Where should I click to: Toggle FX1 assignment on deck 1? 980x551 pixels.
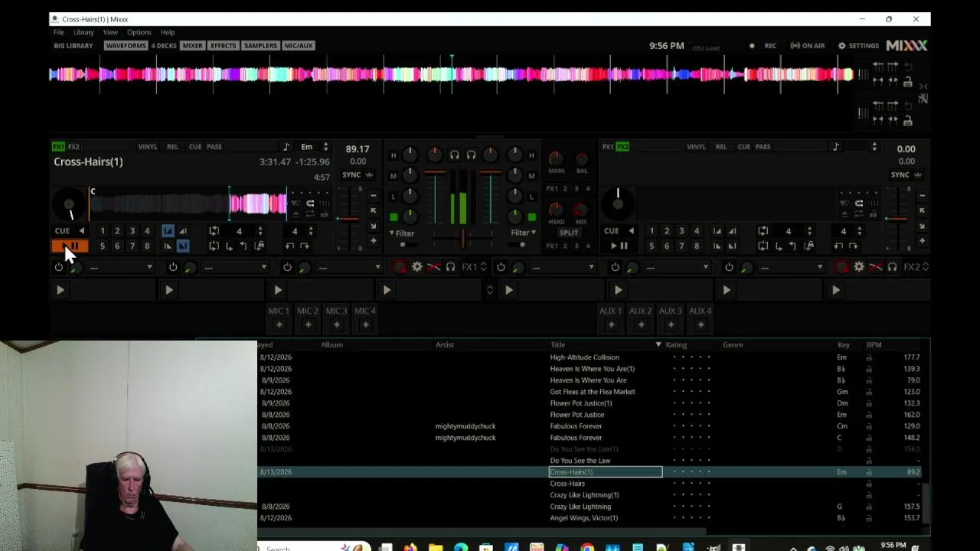(x=58, y=147)
